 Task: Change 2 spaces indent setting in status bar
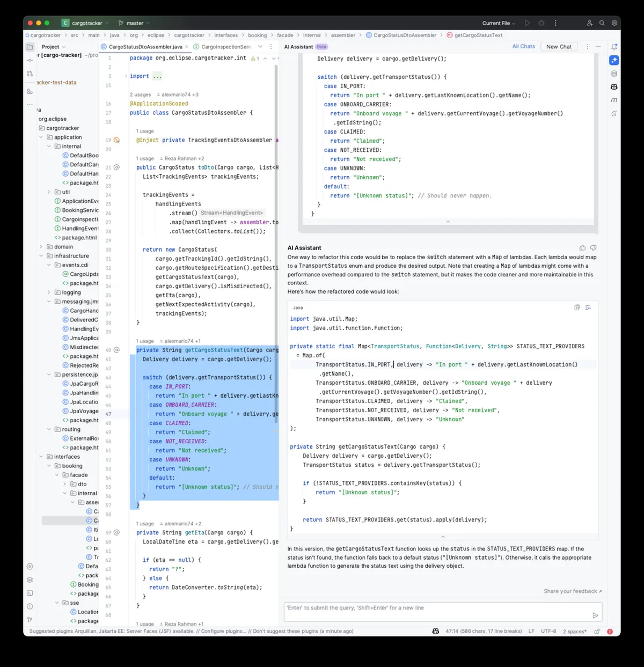(575, 632)
